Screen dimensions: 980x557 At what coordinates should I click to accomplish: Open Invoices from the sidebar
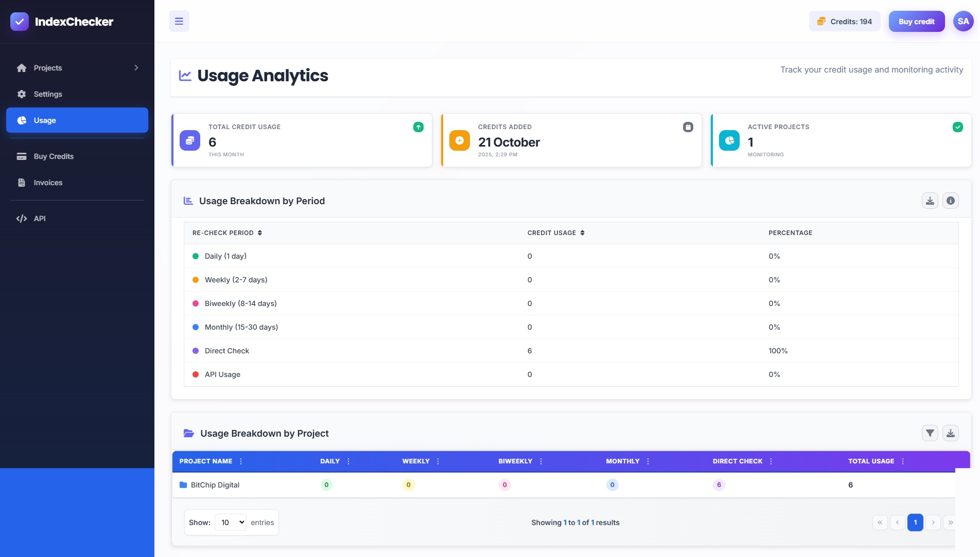coord(48,183)
